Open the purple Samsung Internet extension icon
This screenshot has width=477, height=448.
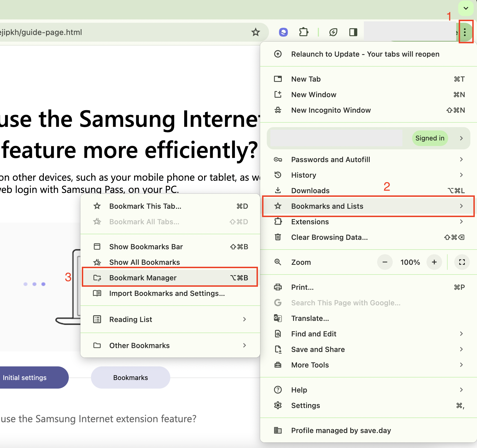pos(283,32)
